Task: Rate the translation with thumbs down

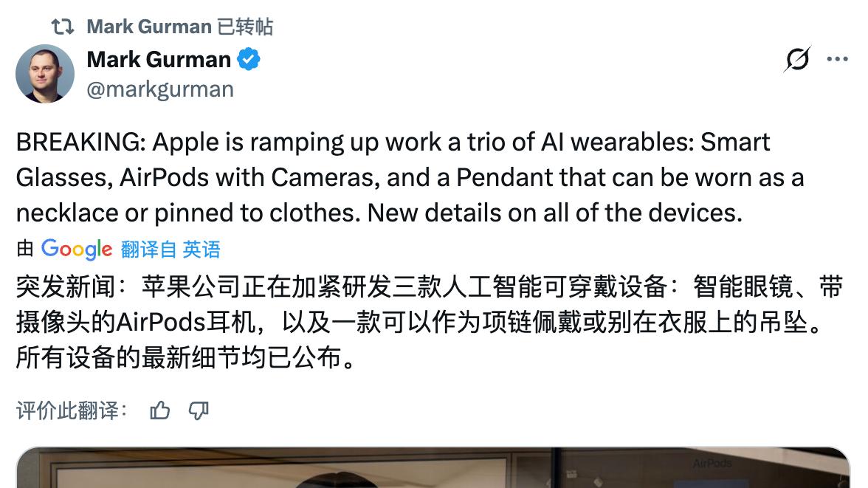Action: 198,410
